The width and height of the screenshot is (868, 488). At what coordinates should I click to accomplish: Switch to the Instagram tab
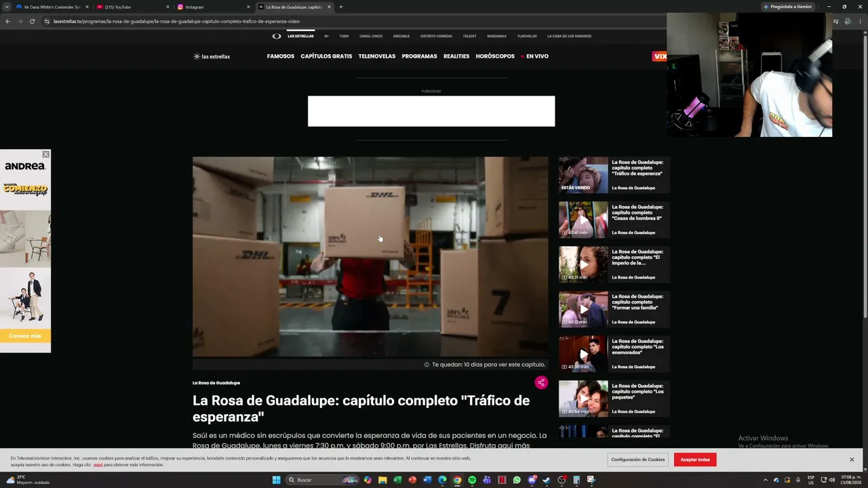point(214,7)
